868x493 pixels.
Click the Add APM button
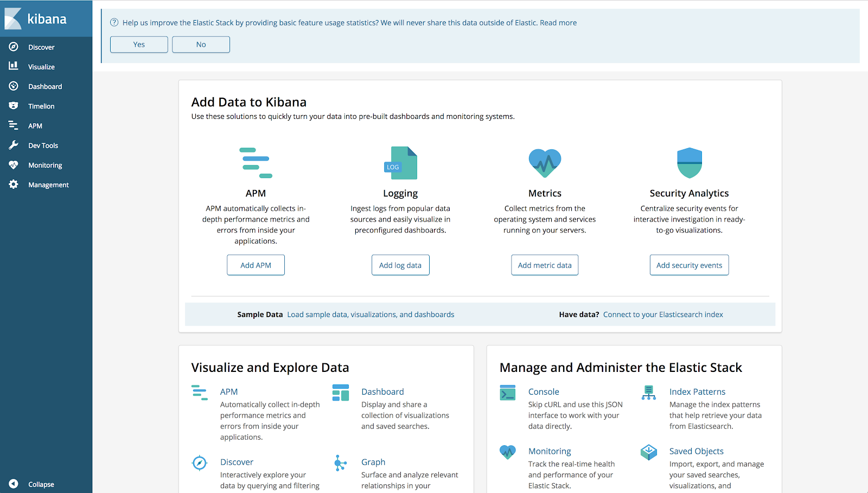coord(256,265)
